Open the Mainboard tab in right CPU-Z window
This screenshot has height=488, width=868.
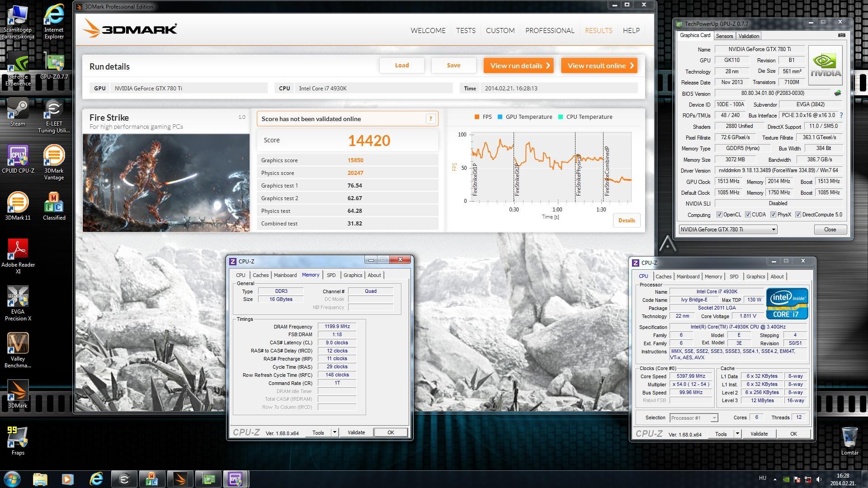688,277
